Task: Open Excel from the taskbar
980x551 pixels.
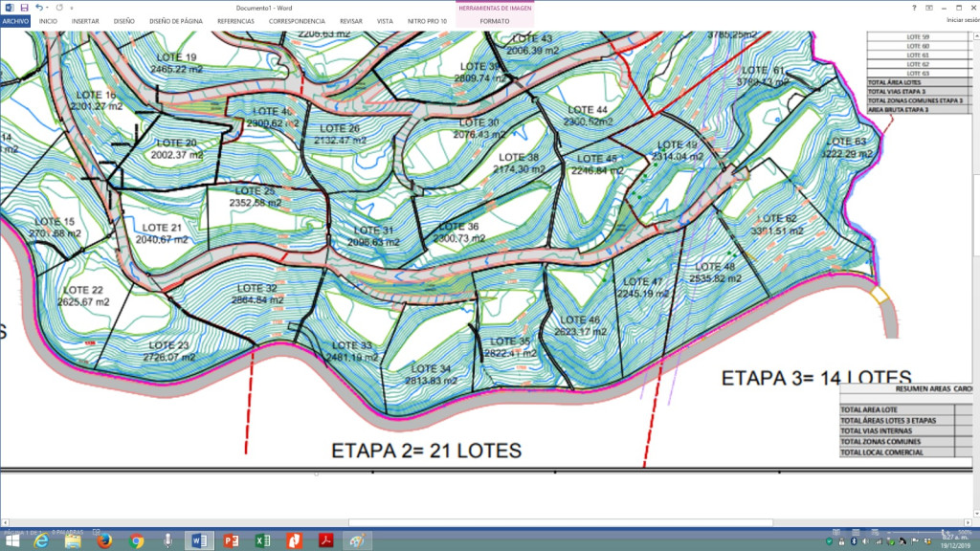Action: (262, 541)
